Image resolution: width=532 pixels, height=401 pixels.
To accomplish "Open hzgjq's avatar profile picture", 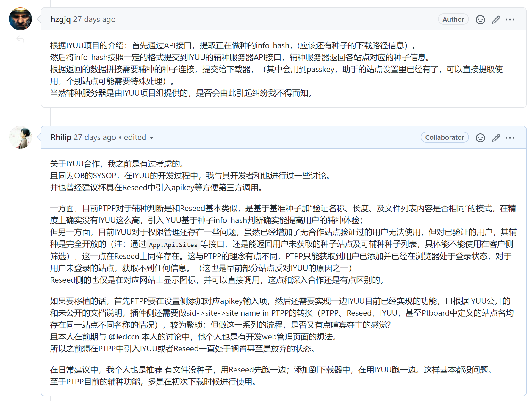I will [x=20, y=19].
